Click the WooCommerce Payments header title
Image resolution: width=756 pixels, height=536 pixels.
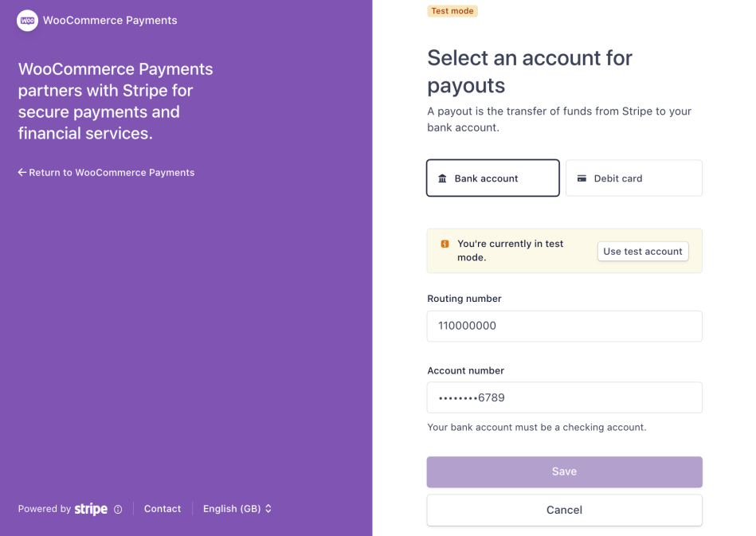pos(110,21)
